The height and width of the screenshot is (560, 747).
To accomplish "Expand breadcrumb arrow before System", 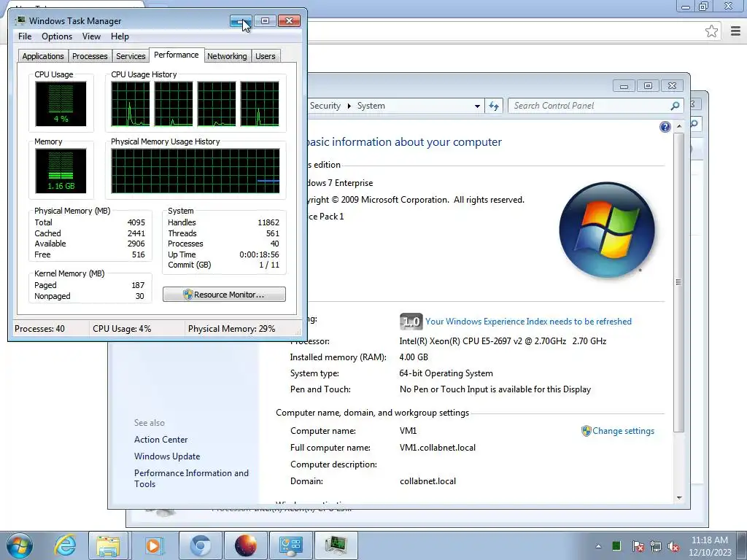I will [349, 106].
